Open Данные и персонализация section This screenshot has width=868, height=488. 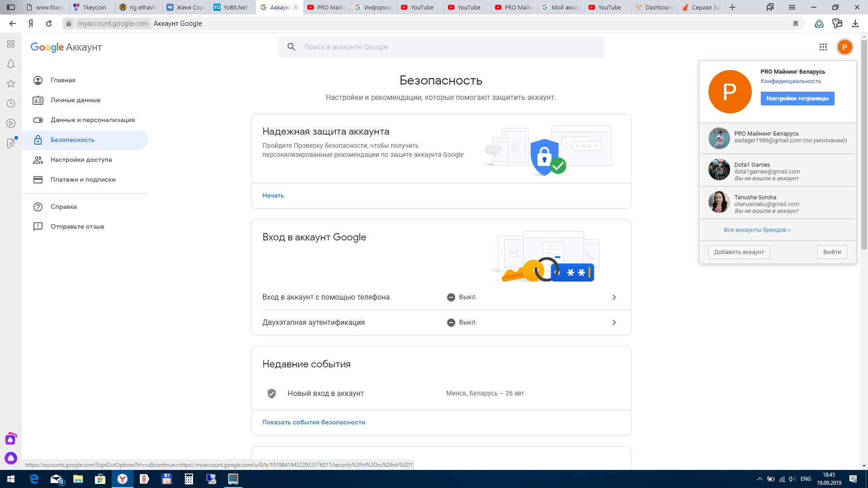pyautogui.click(x=85, y=120)
